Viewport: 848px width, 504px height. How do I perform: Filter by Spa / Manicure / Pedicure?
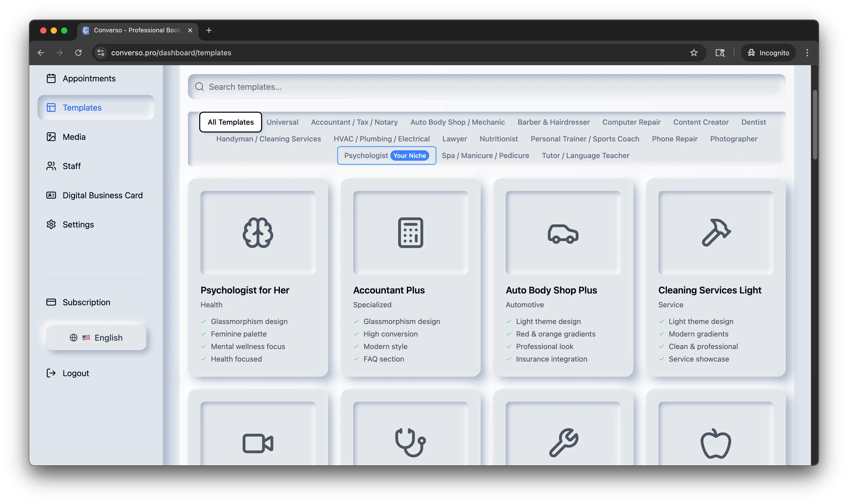[485, 155]
